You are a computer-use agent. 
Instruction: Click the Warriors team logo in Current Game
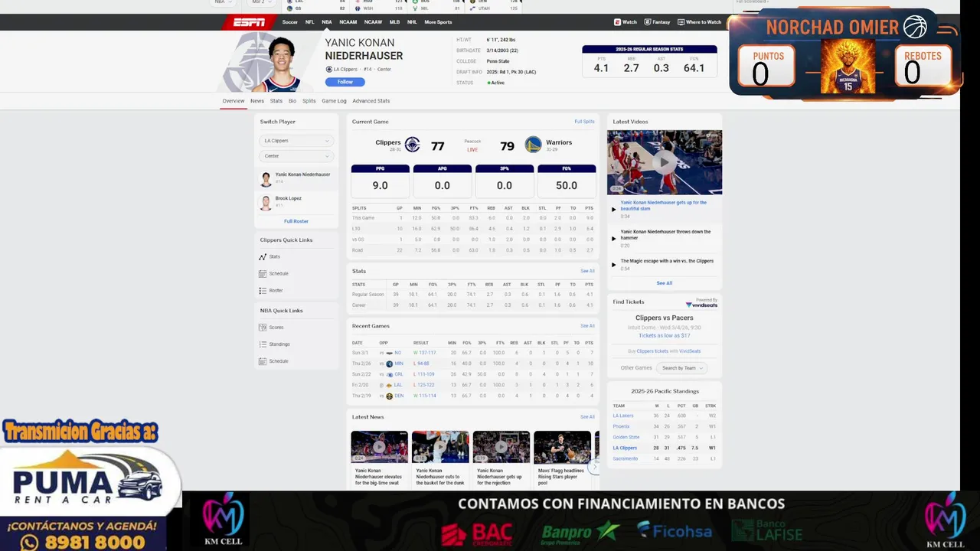[533, 145]
